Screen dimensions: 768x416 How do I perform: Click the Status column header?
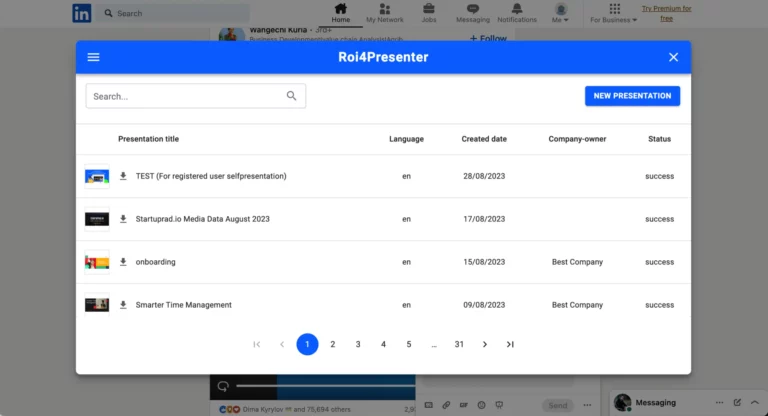point(659,139)
